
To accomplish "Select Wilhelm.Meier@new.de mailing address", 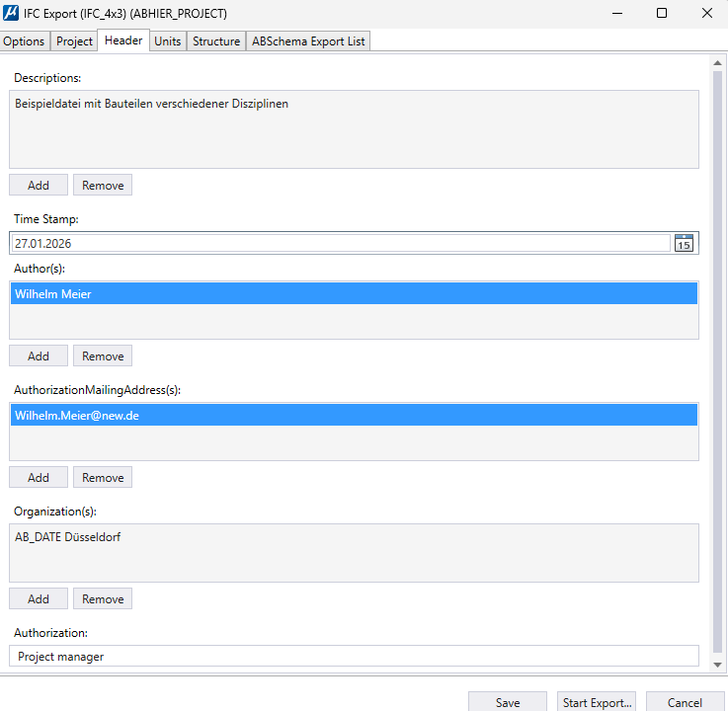I will 354,416.
